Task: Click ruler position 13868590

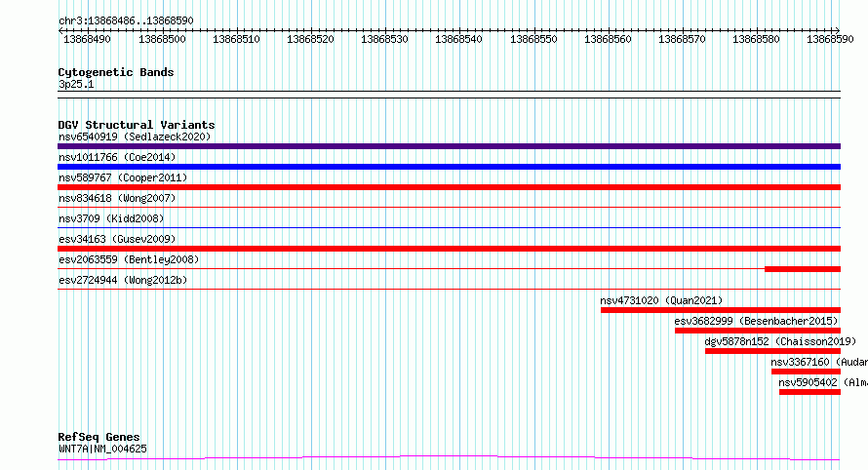Action: point(830,39)
